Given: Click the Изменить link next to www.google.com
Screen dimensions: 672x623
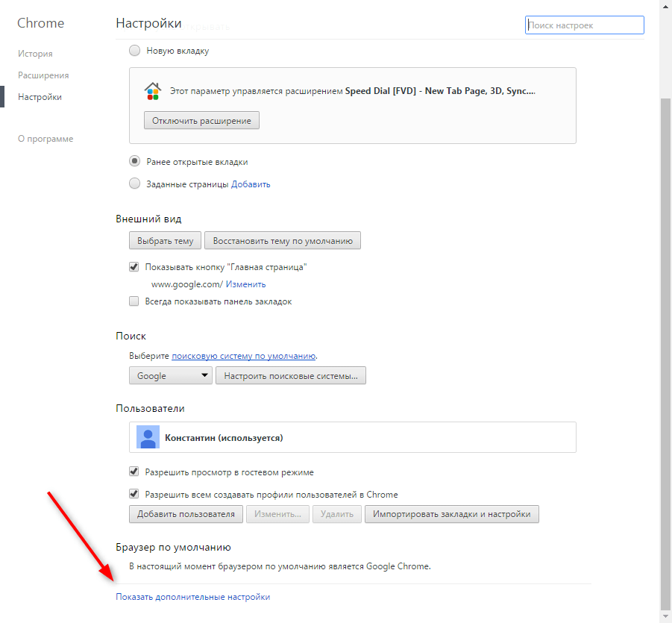Looking at the screenshot, I should click(x=245, y=284).
